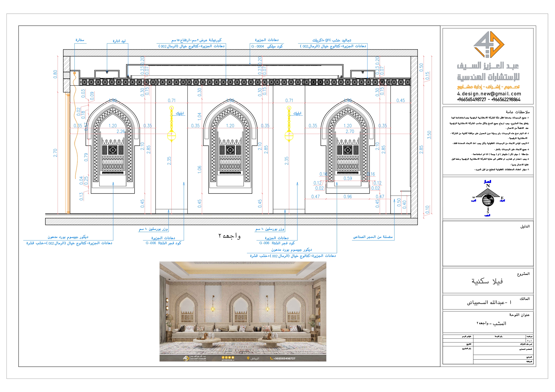
Task: Click the Facebook icon in the render footer
Action: tap(223, 357)
